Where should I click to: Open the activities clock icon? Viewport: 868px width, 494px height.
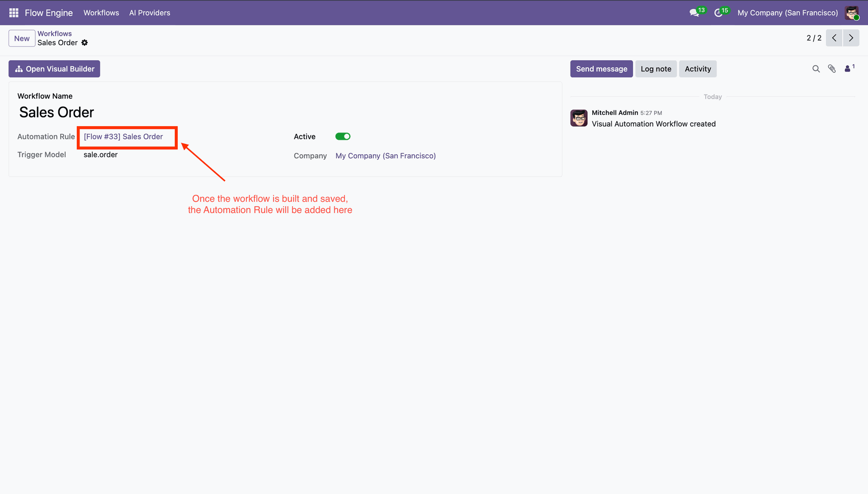tap(718, 13)
